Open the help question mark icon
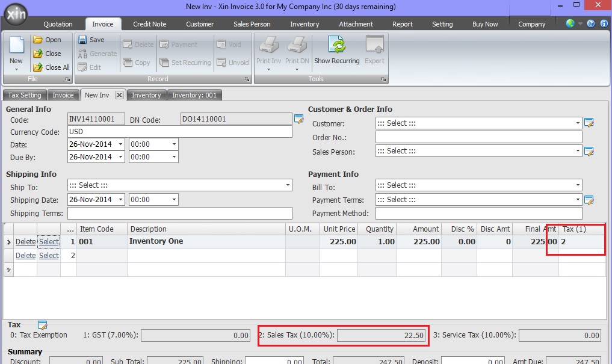The width and height of the screenshot is (612, 364). (x=591, y=23)
